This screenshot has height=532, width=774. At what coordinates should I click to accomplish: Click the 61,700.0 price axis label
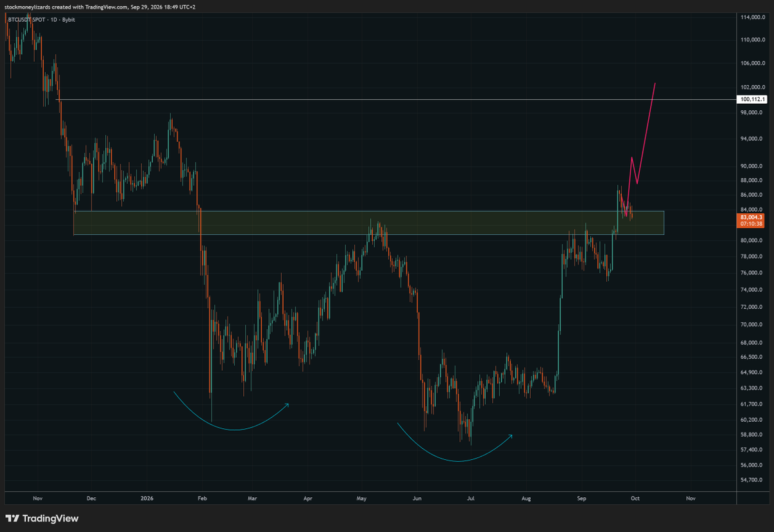pos(753,404)
